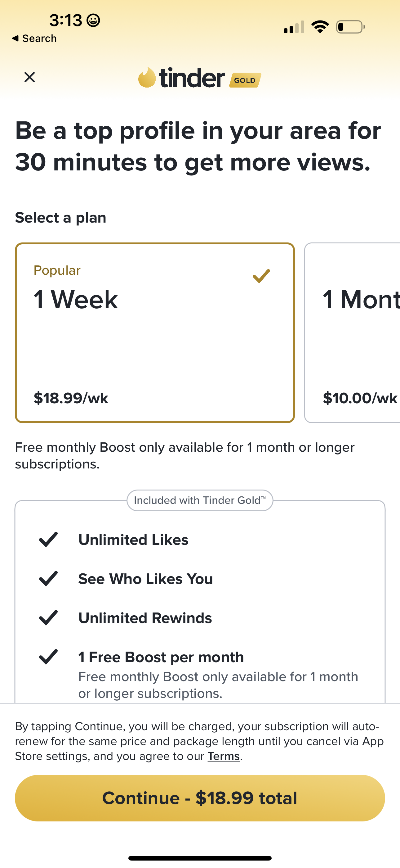Tap the battery status icon

click(x=350, y=27)
